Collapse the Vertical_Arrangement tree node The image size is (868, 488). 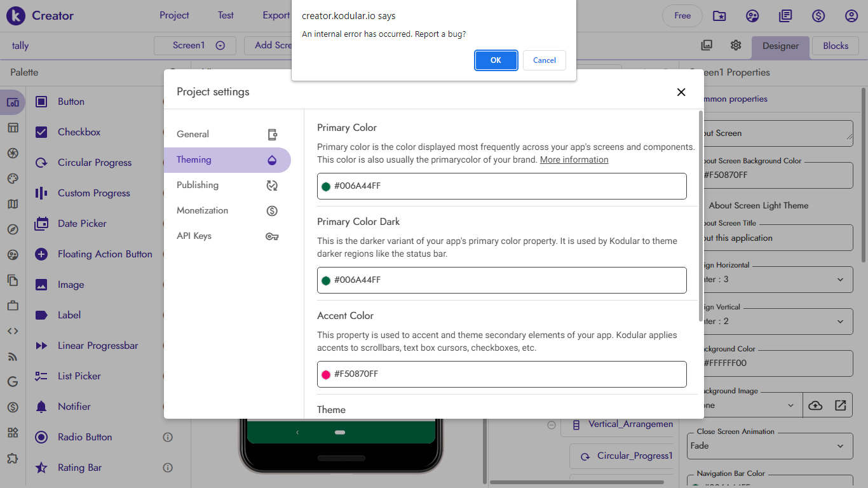pyautogui.click(x=552, y=424)
